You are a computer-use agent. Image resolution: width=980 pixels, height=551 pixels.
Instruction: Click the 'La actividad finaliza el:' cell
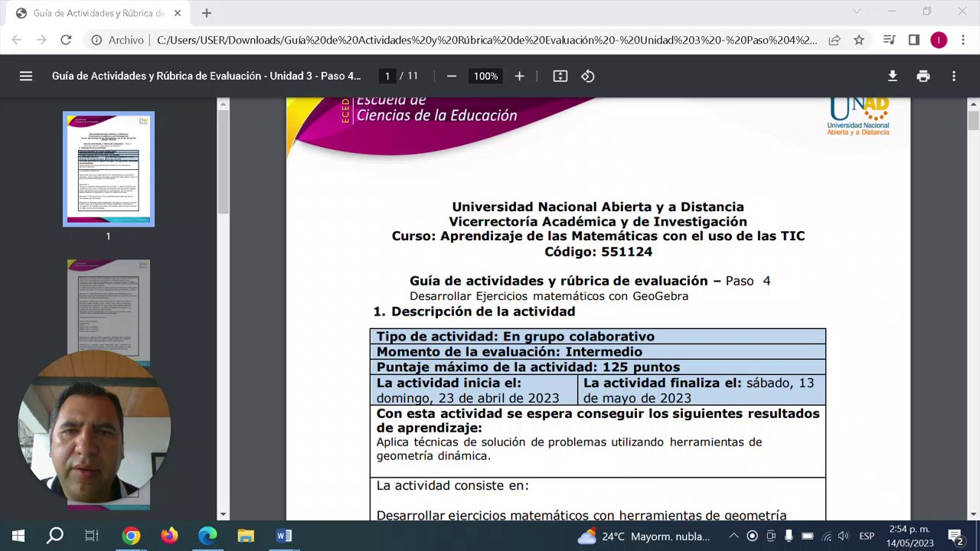tap(702, 390)
